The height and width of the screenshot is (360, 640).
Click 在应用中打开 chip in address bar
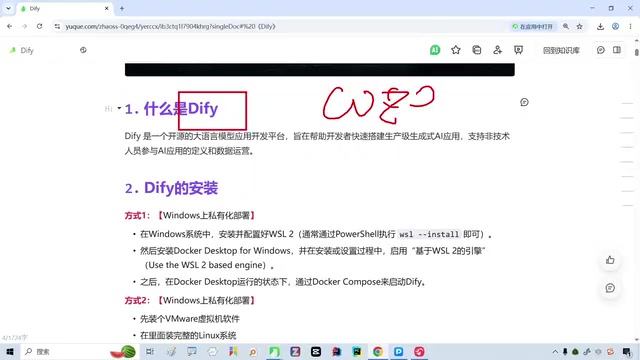pyautogui.click(x=533, y=27)
